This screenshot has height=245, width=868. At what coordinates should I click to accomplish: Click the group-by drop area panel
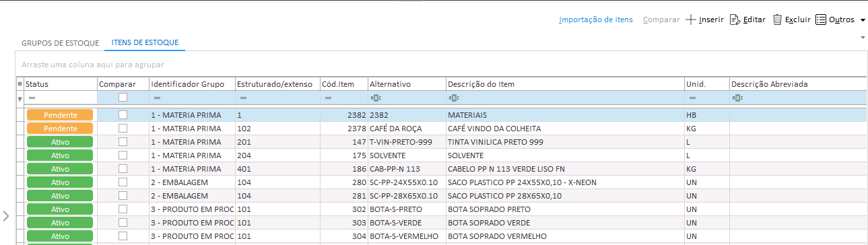pyautogui.click(x=440, y=65)
